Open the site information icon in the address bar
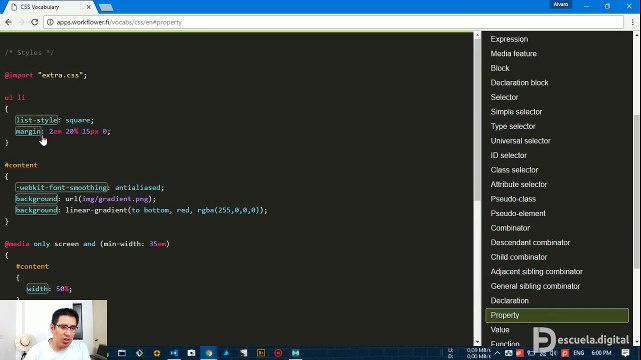Image resolution: width=641 pixels, height=360 pixels. 50,22
